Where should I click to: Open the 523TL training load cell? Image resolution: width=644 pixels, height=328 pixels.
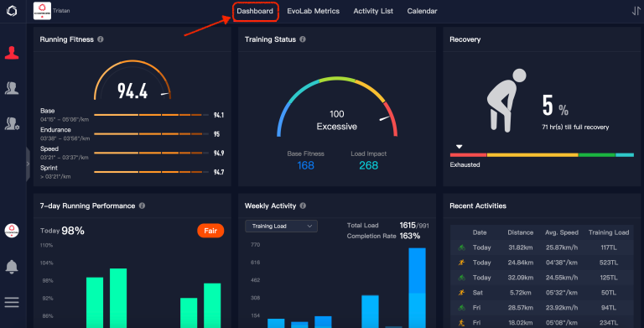pyautogui.click(x=608, y=263)
